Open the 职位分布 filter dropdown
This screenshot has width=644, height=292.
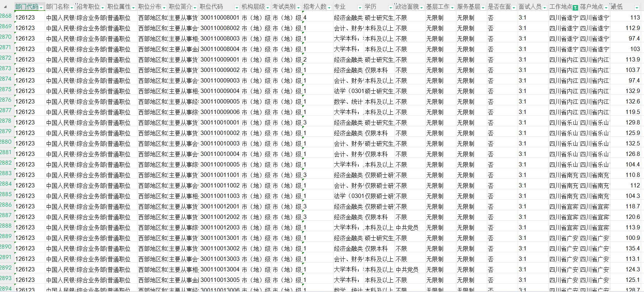(164, 8)
